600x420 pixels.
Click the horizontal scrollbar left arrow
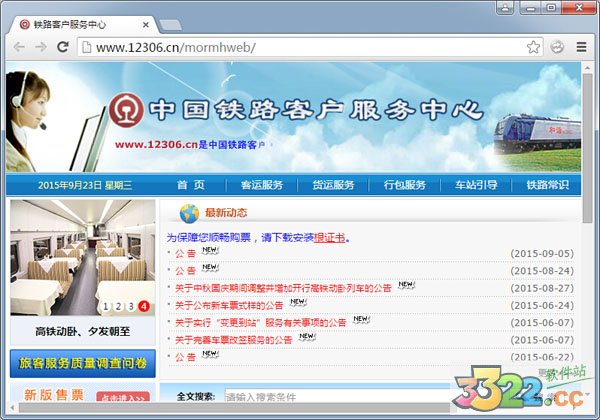pos(12,408)
